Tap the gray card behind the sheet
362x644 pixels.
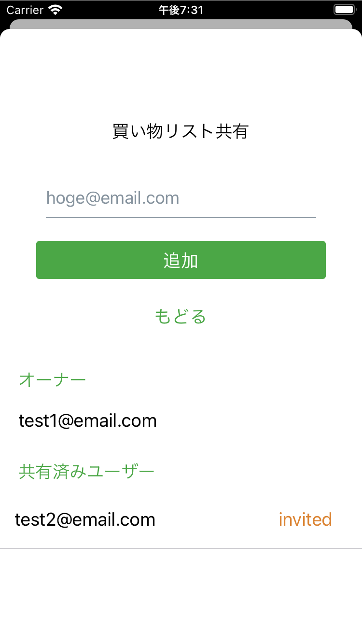coord(181,24)
